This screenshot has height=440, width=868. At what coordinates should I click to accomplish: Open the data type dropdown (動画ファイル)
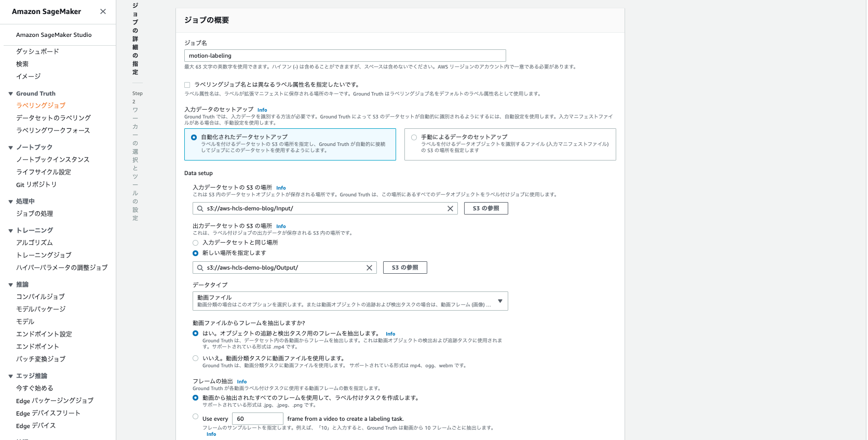click(x=350, y=301)
